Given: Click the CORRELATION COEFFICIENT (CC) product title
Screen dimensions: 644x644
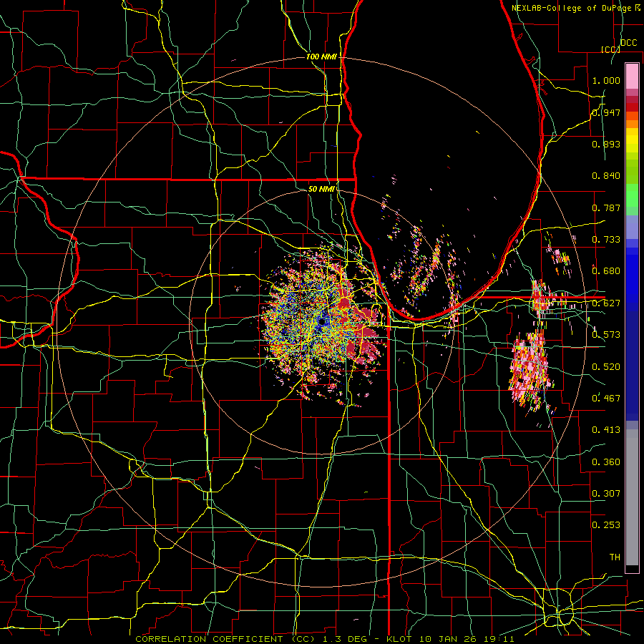Looking at the screenshot, I should pos(225,639).
